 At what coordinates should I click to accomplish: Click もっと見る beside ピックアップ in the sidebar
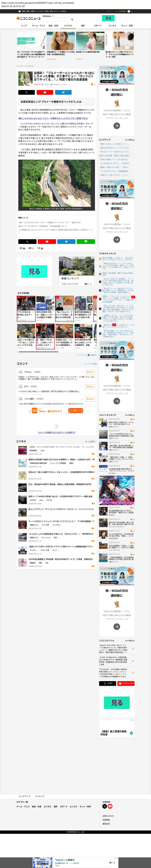pyautogui.click(x=130, y=140)
